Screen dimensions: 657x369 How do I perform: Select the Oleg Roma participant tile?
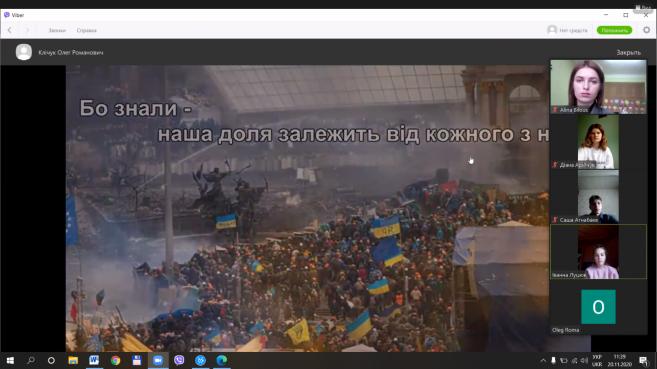[598, 307]
